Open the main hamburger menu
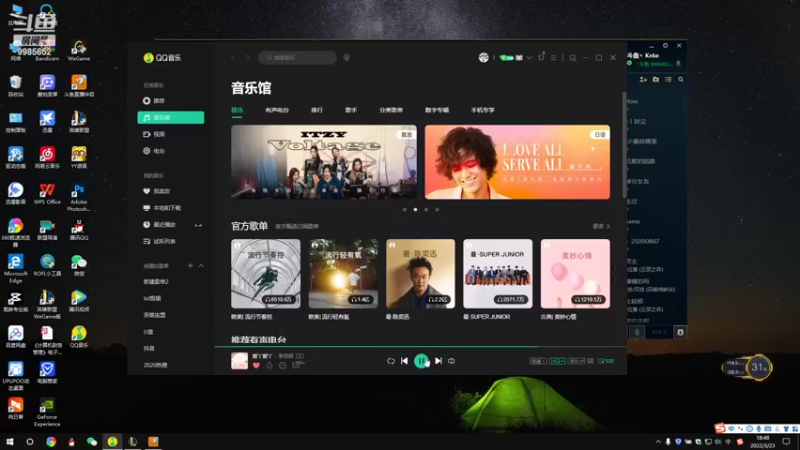Screen dimensions: 800x450 (x=554, y=58)
